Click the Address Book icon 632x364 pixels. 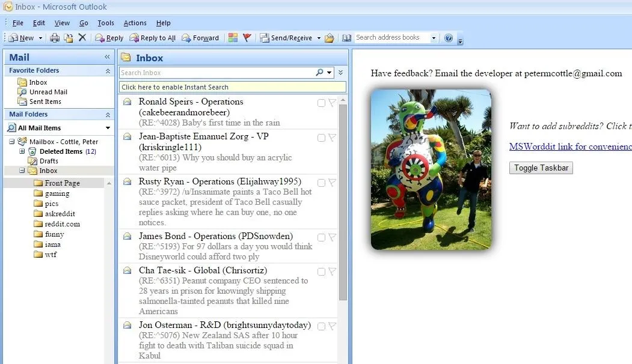[346, 38]
